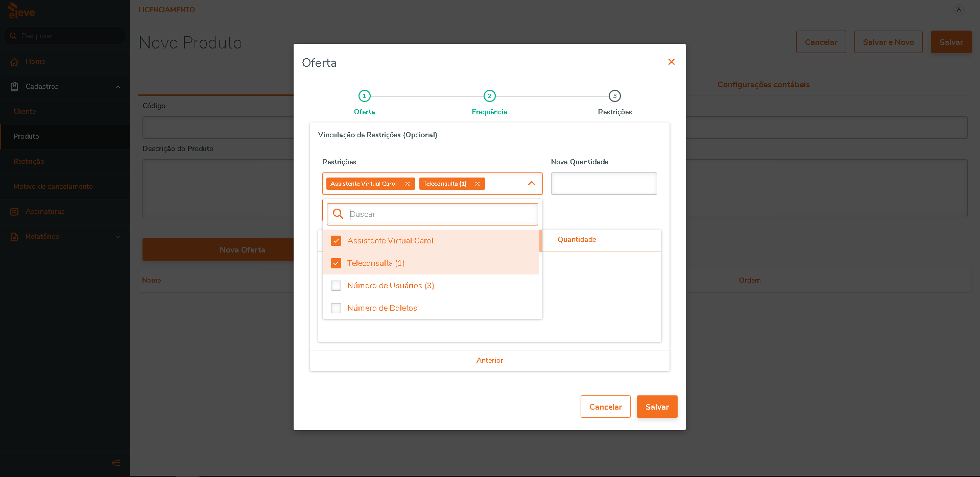
Task: Close the Oferta dialog with X icon
Action: pos(672,62)
